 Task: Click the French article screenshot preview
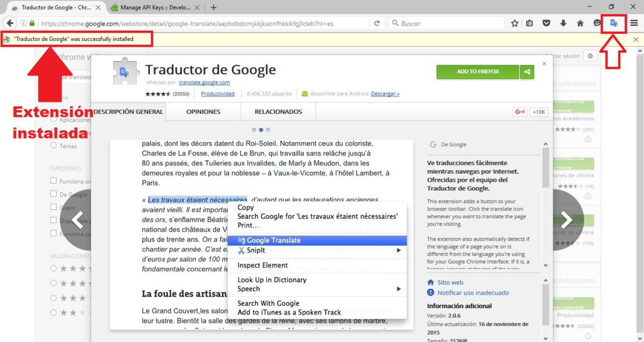pyautogui.click(x=262, y=234)
